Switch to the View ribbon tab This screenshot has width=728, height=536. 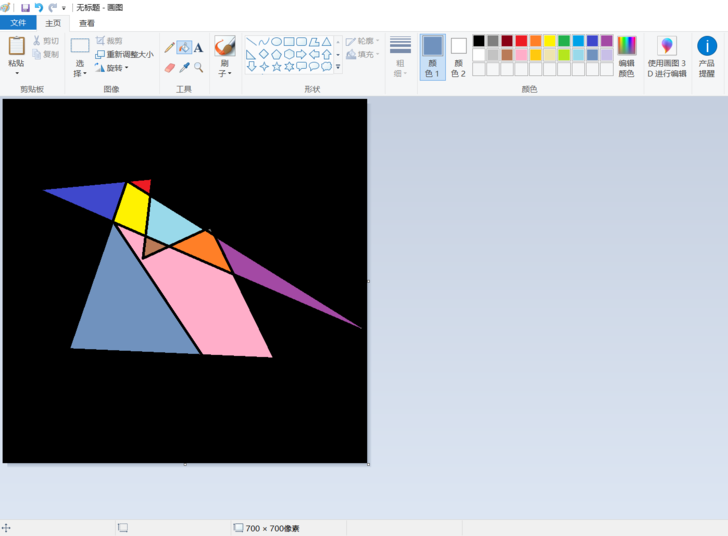[87, 23]
